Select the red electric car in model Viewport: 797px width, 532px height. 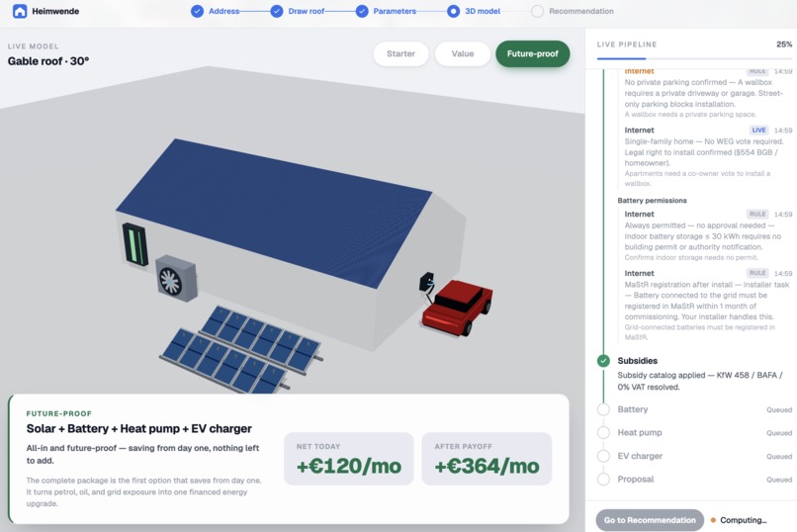pyautogui.click(x=458, y=308)
